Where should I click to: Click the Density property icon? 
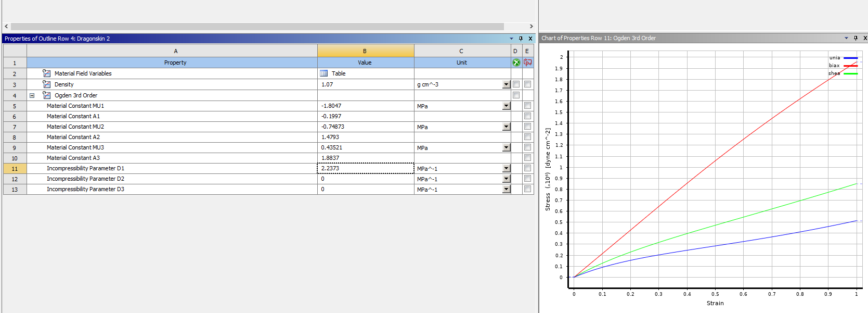coord(47,84)
